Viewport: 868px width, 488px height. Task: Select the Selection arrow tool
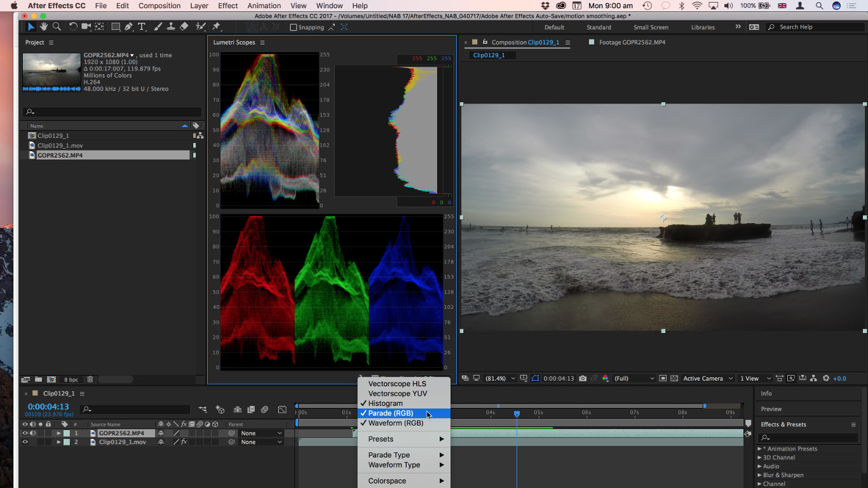click(31, 27)
